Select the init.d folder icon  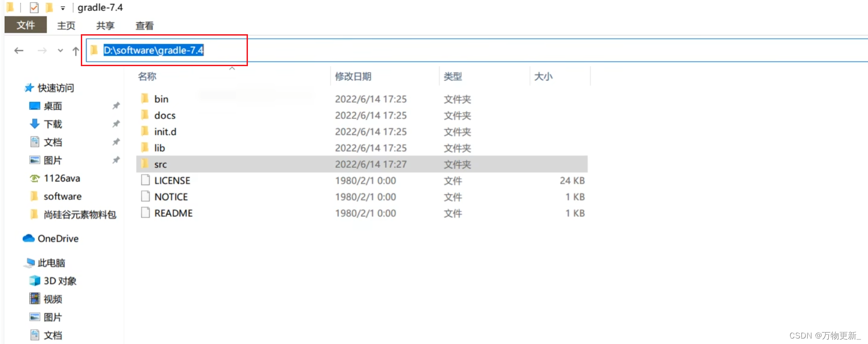[x=145, y=131]
